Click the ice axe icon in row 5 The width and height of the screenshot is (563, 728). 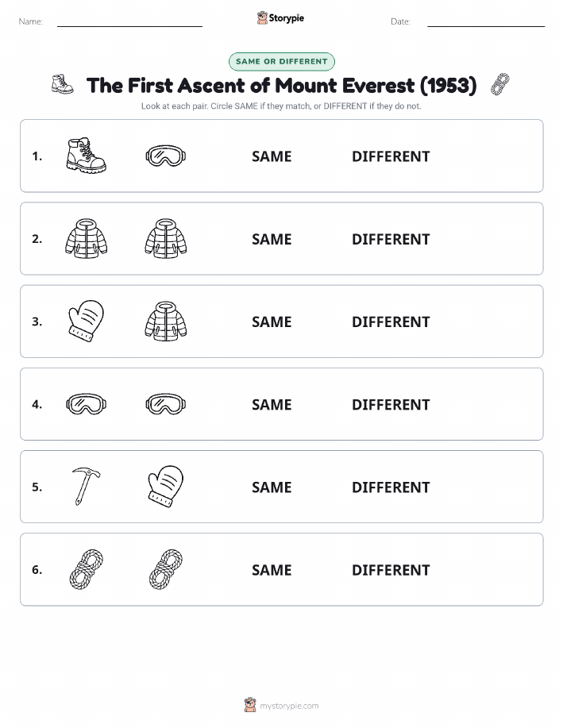(86, 486)
